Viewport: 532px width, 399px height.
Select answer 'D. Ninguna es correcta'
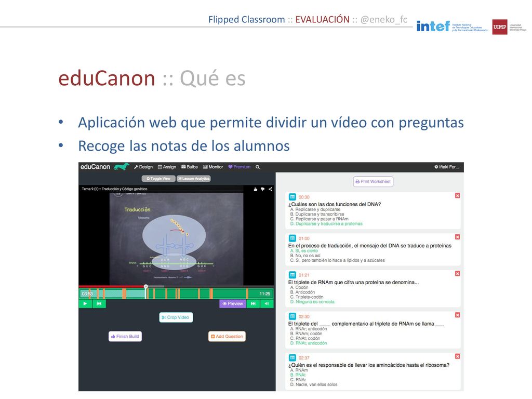point(312,302)
